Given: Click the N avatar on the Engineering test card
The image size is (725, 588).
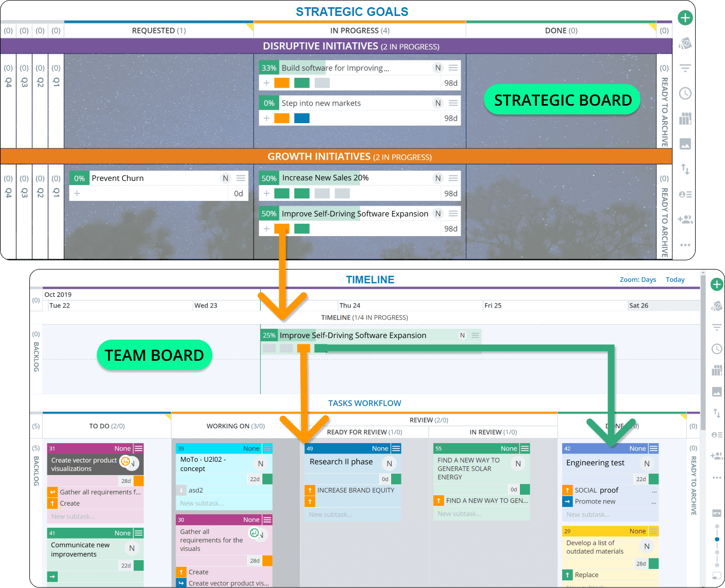Looking at the screenshot, I should pos(647,464).
